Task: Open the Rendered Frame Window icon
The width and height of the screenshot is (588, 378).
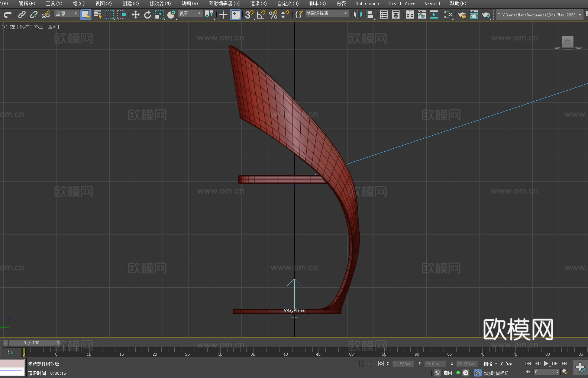Action: point(474,14)
